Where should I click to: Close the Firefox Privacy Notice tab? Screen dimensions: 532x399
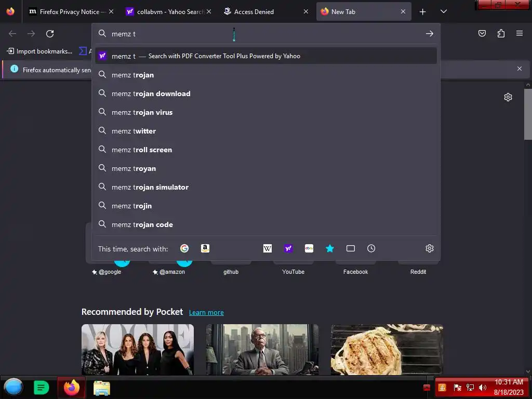tap(111, 11)
